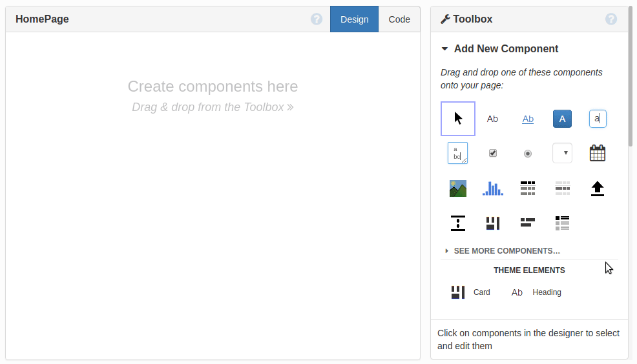Click the Card theme element
The image size is (637, 364).
[x=470, y=292]
